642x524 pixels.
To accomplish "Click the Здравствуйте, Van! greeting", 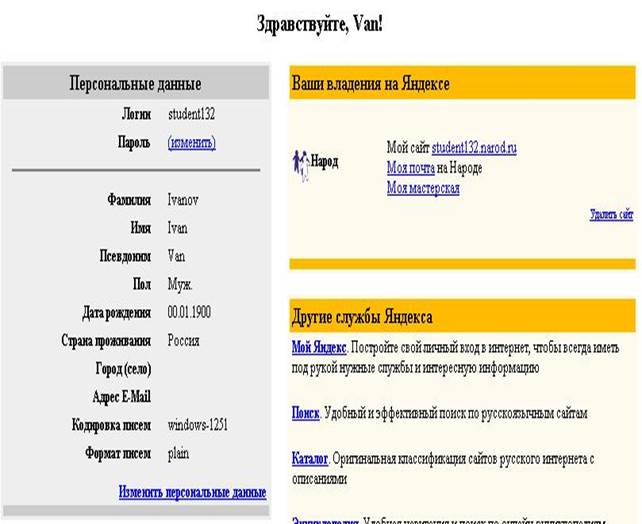I will pos(320,23).
